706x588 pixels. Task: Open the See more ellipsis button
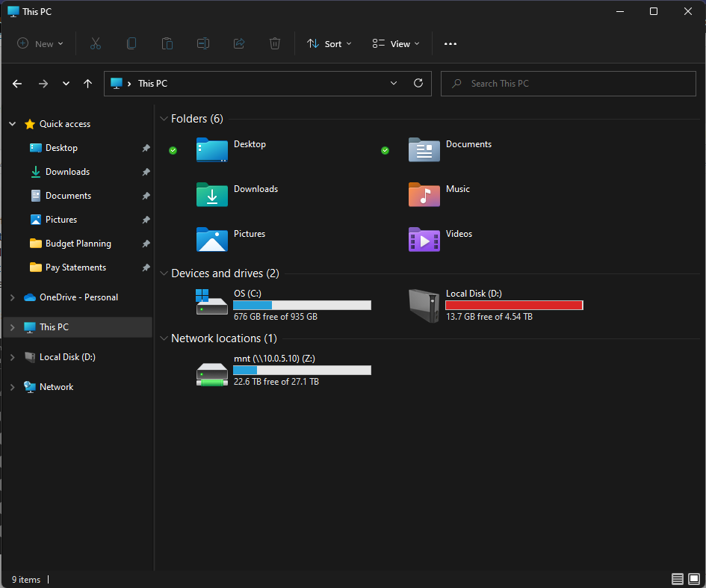click(450, 44)
